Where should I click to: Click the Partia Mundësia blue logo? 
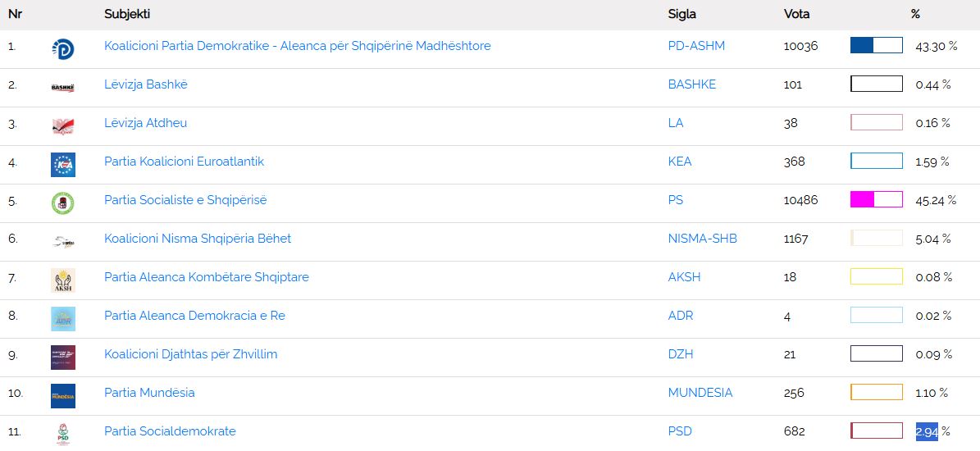[62, 396]
